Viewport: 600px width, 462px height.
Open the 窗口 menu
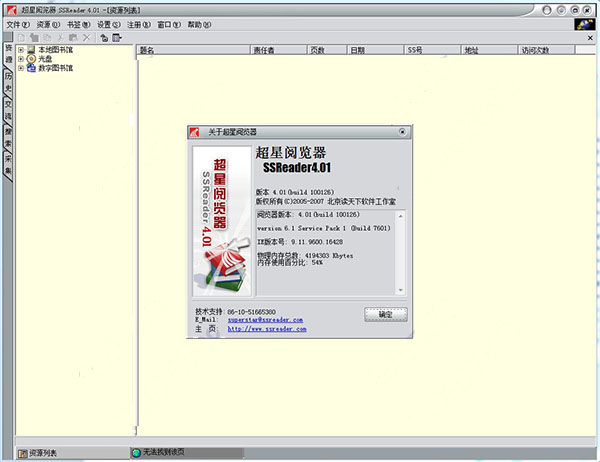169,25
